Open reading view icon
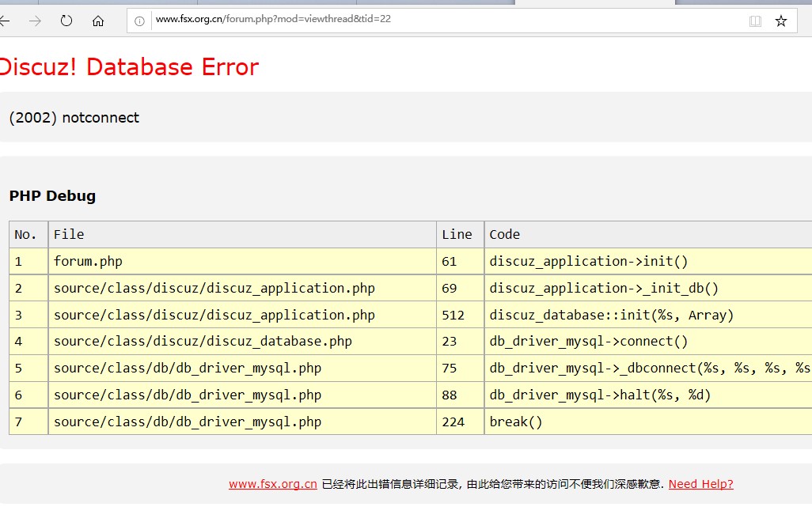Viewport: 812px width, 518px height. (755, 21)
